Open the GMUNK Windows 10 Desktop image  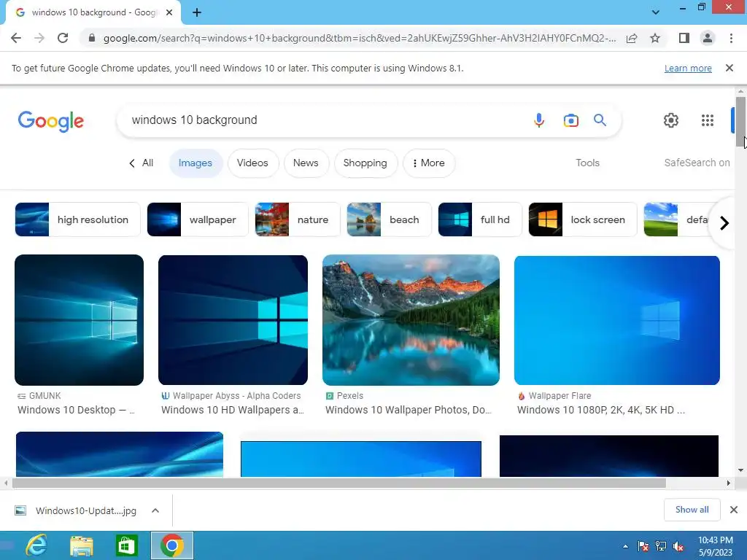tap(79, 320)
